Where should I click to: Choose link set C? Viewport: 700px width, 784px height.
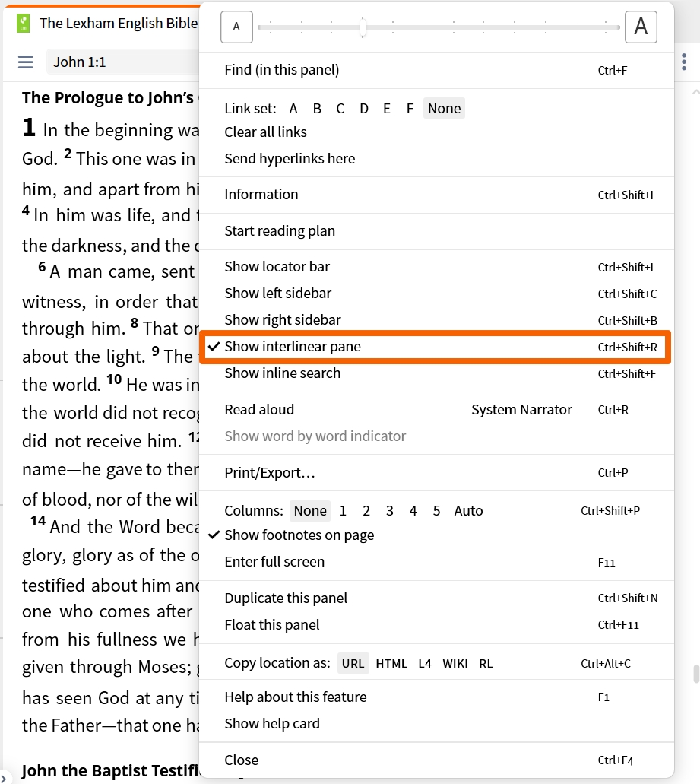tap(340, 109)
